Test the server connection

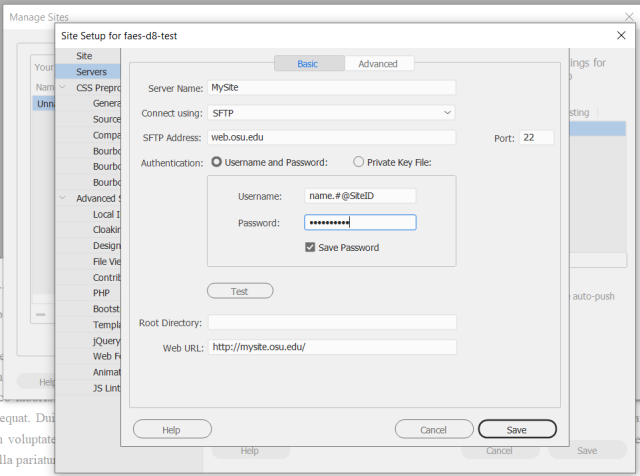[240, 291]
